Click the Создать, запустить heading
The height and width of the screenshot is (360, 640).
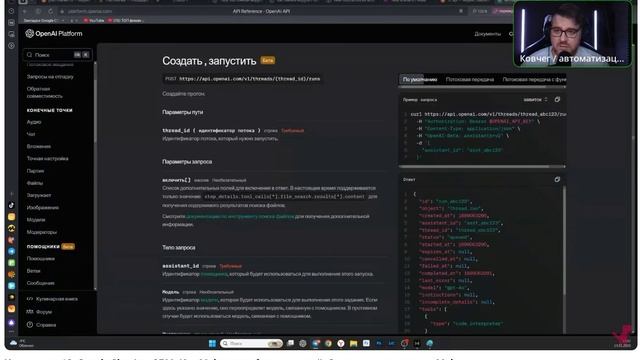(x=209, y=61)
